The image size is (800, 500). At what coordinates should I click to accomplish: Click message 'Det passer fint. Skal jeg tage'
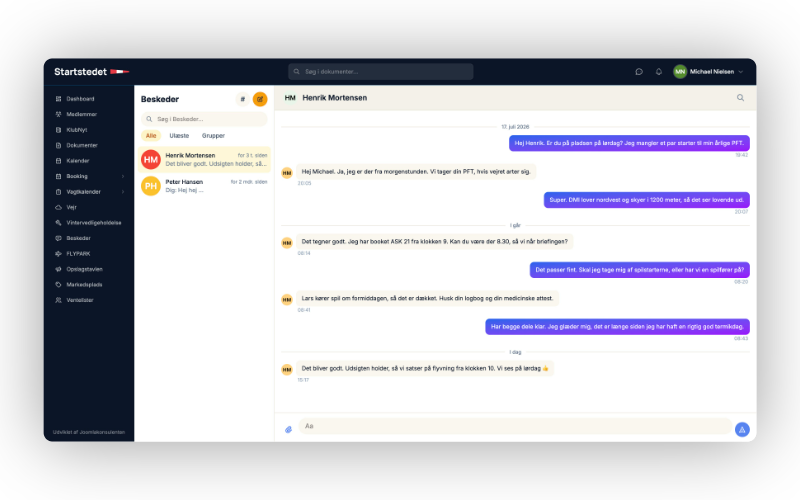tap(639, 270)
